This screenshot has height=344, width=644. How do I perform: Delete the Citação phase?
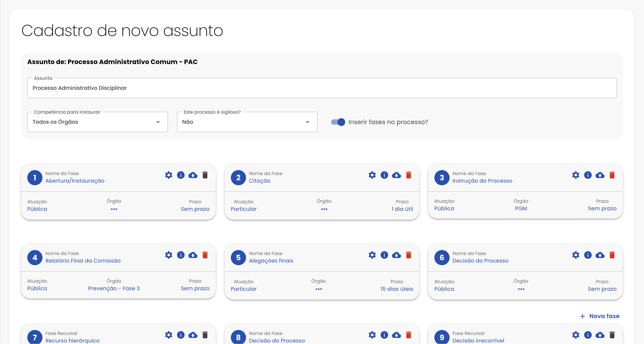[408, 175]
